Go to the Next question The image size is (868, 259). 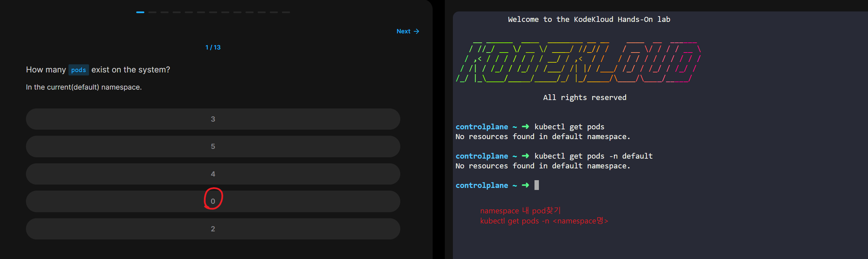tap(408, 31)
